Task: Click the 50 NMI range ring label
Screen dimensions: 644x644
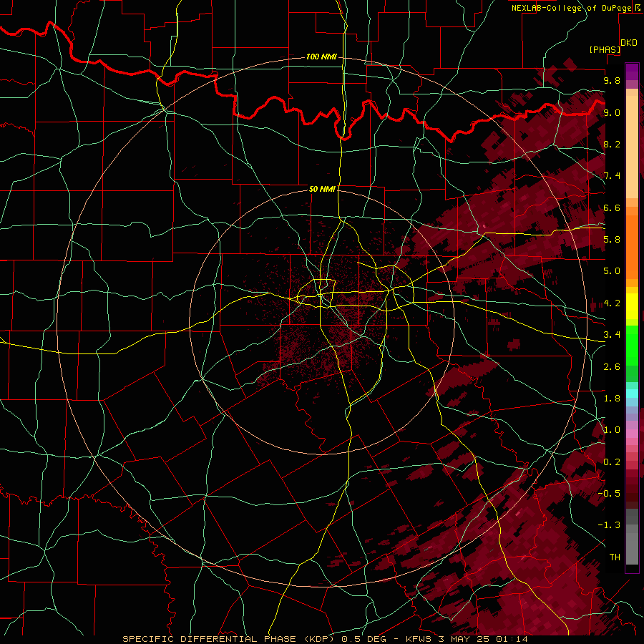Action: point(323,189)
